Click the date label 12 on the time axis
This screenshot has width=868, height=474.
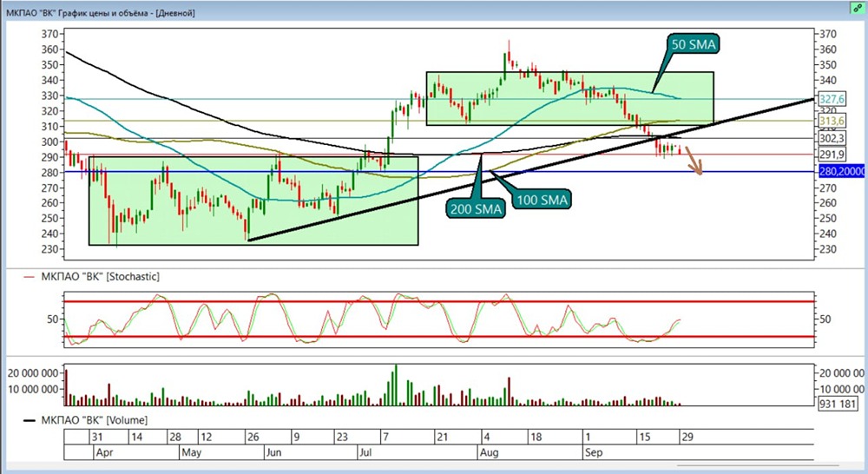[206, 437]
